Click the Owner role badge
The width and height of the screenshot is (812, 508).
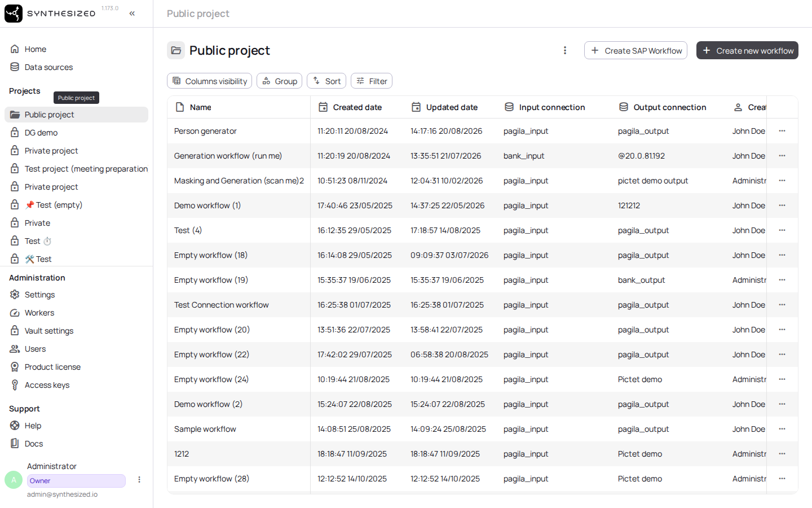pyautogui.click(x=76, y=481)
